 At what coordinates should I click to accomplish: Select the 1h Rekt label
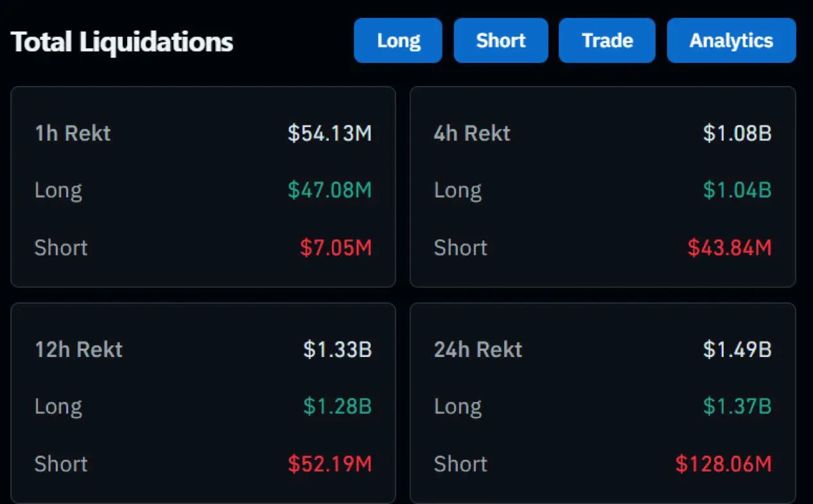tap(73, 134)
